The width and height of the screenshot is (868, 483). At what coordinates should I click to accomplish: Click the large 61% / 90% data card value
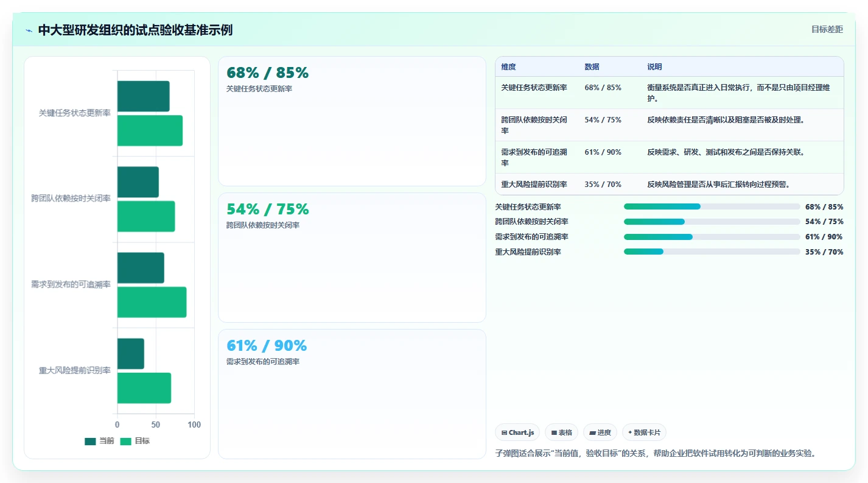point(267,346)
